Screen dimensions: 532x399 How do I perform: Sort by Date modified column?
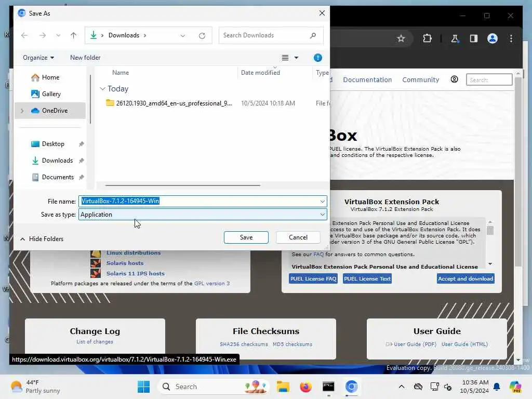[x=260, y=73]
